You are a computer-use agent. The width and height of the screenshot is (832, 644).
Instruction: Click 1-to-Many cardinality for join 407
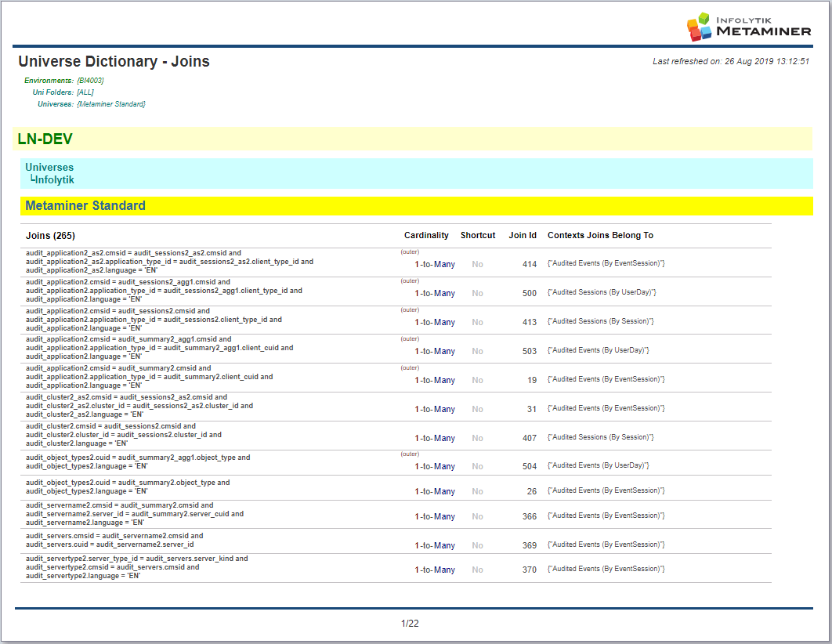(x=435, y=438)
